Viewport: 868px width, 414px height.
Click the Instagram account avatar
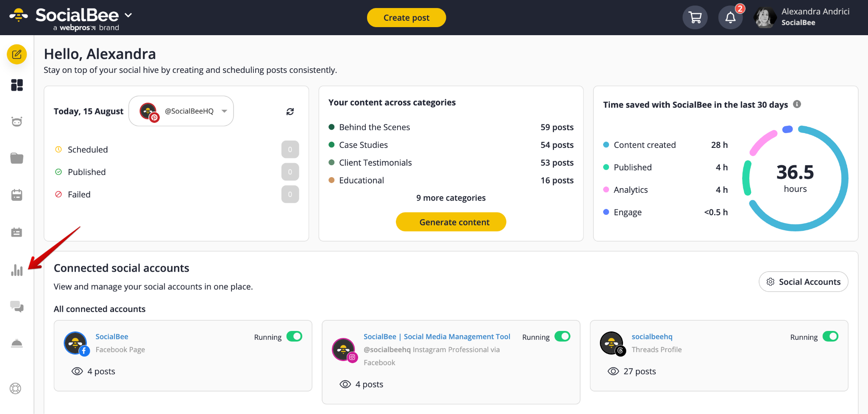[x=345, y=350]
